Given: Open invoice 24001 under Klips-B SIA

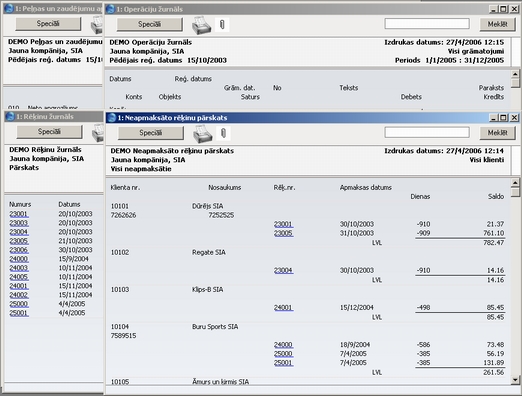Looking at the screenshot, I should (283, 308).
